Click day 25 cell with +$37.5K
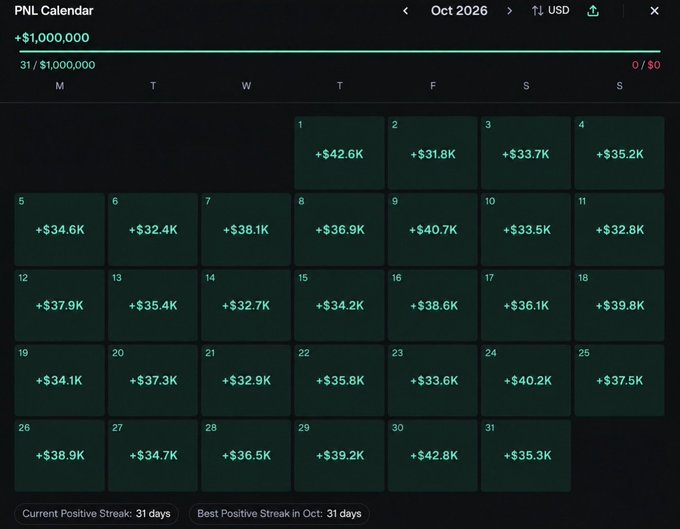The image size is (680, 529). 619,380
